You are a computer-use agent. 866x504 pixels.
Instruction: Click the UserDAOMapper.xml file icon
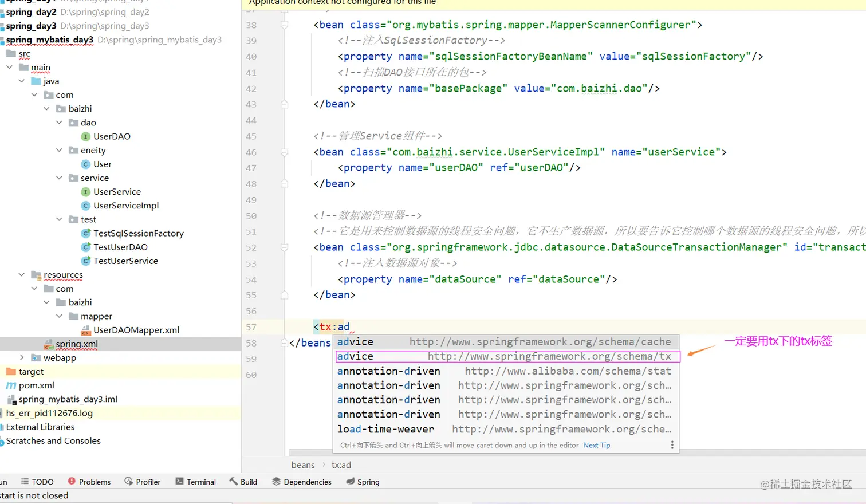click(x=86, y=330)
